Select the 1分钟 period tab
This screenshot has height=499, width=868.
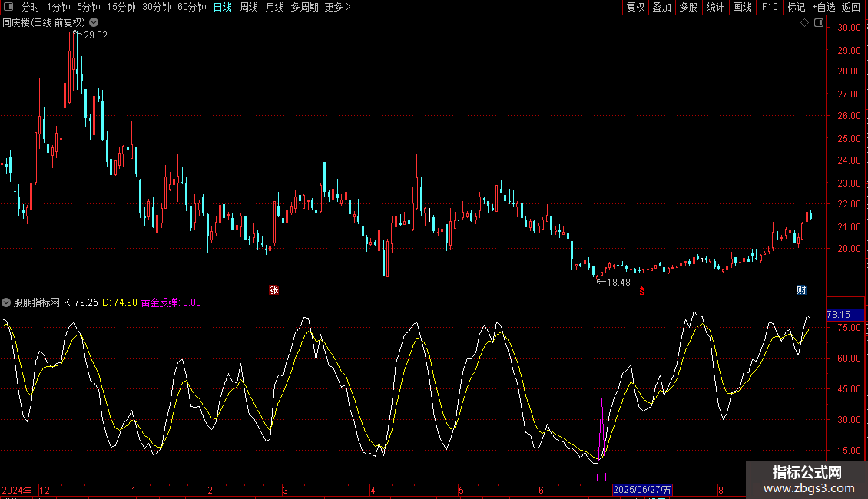click(58, 7)
